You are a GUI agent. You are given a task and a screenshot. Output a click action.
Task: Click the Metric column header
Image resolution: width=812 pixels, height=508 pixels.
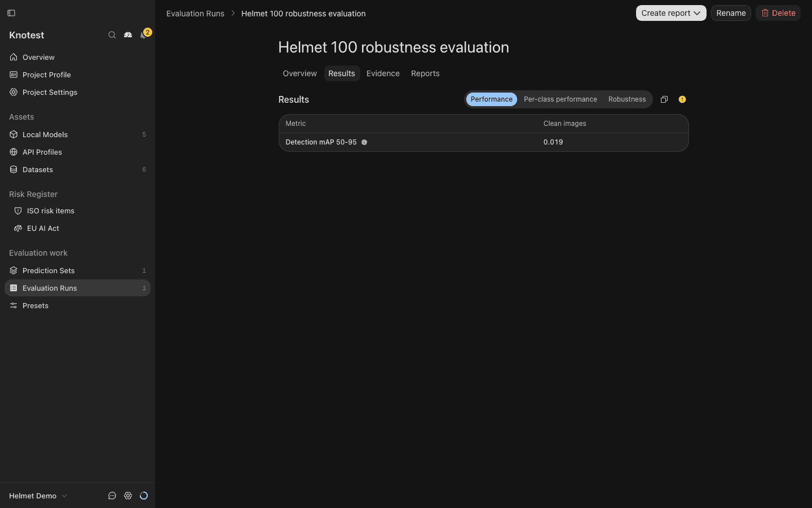coord(295,124)
